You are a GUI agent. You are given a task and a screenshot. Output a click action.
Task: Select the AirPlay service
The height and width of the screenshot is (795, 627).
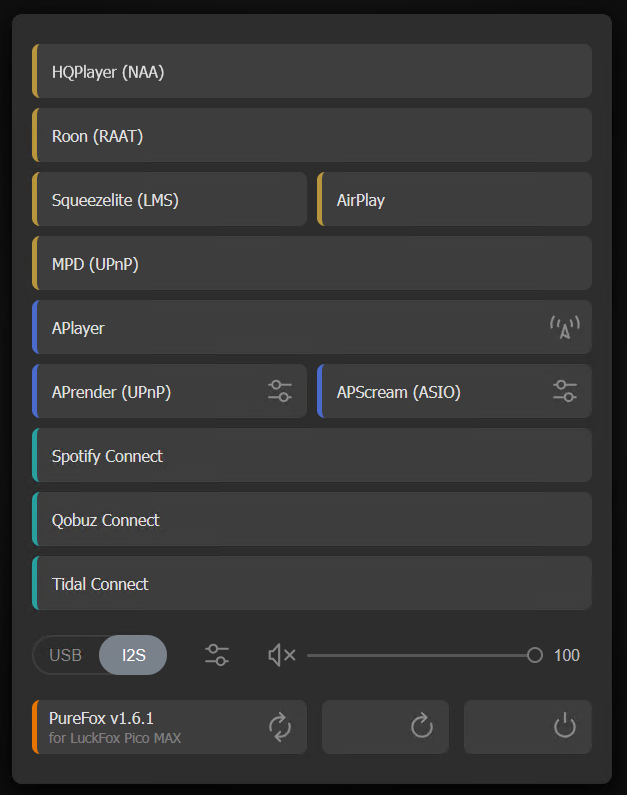(x=455, y=200)
